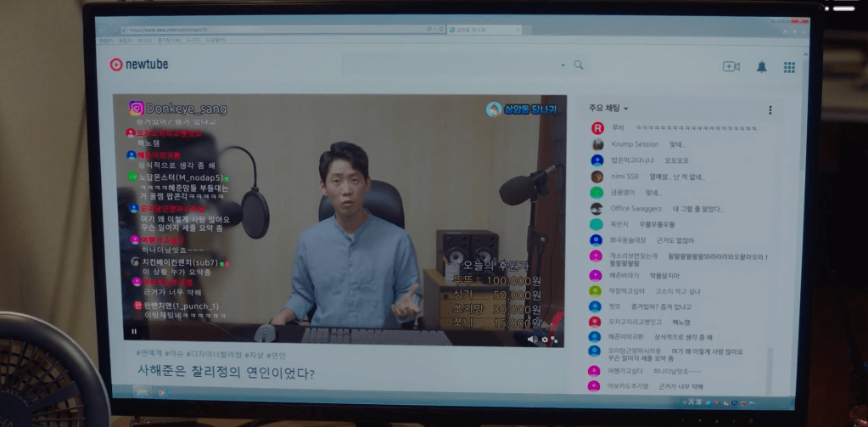Click the red R avatar in chat
The height and width of the screenshot is (427, 868).
coord(596,128)
